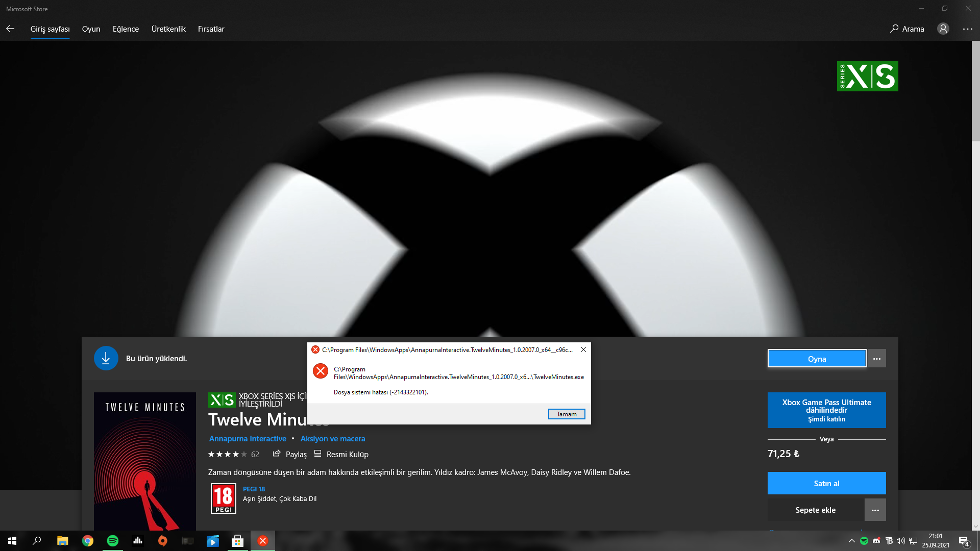Switch to the Oyun tab
The height and width of the screenshot is (551, 980).
tap(91, 29)
